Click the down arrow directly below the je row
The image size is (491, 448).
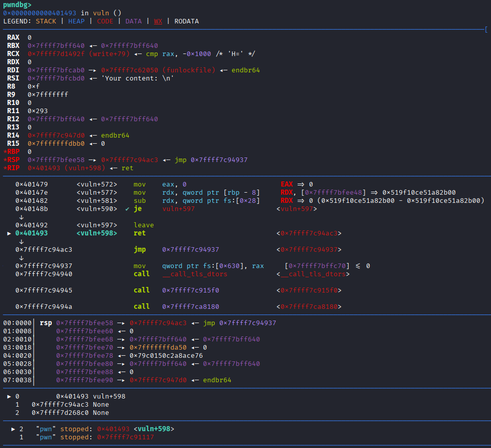pyautogui.click(x=21, y=217)
